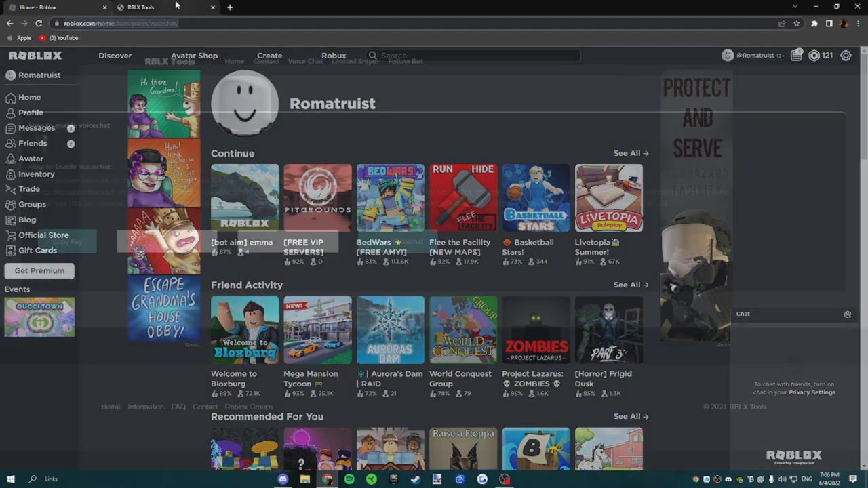Open Chrome's three-dot menu
Image resolution: width=868 pixels, height=488 pixels.
tap(858, 23)
